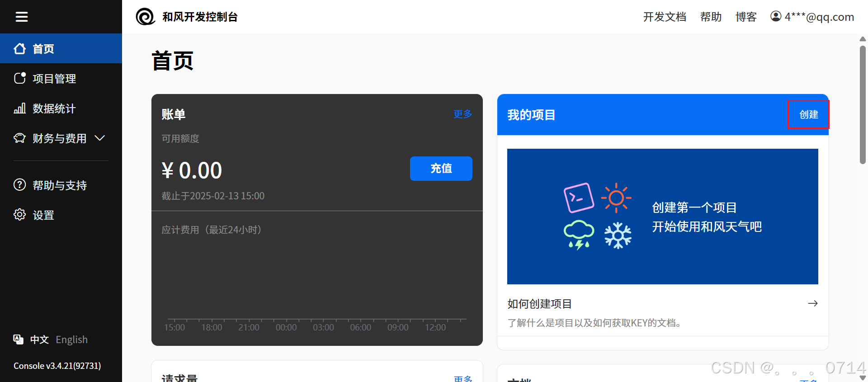
Task: Click the 可用额度 label
Action: pyautogui.click(x=180, y=138)
